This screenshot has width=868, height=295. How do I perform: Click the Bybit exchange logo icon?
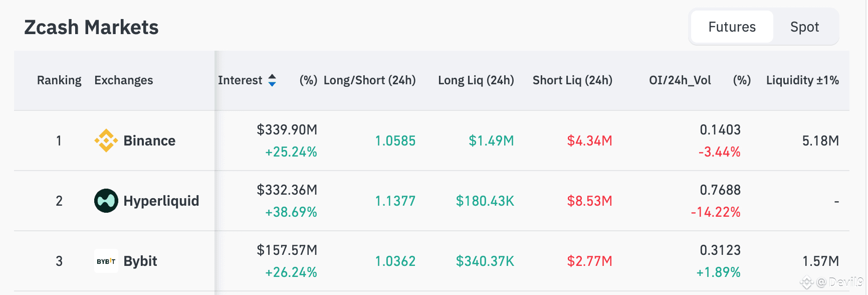pos(106,261)
